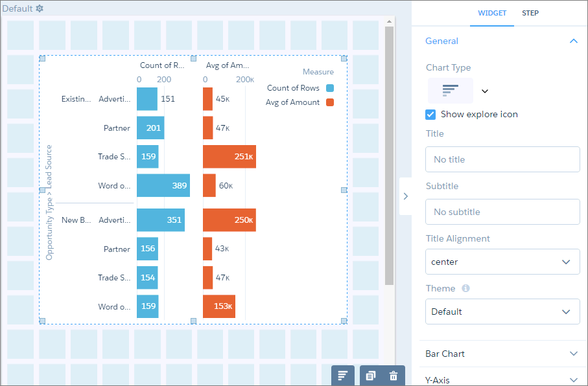Uncheck Show explore icon checkbox
Viewport: 588px width, 386px height.
[430, 114]
